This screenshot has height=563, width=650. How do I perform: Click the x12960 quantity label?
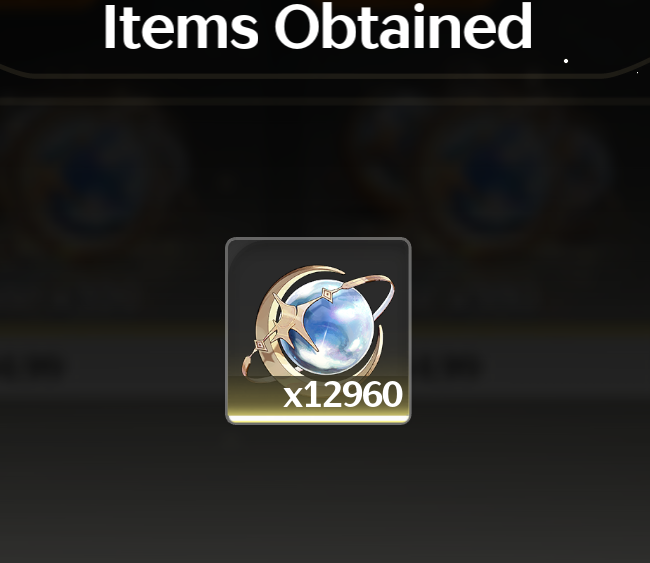pyautogui.click(x=343, y=395)
